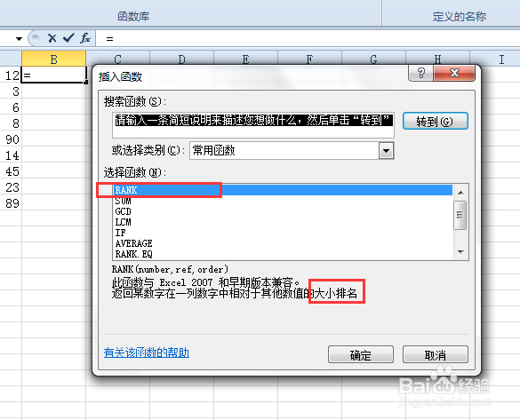This screenshot has height=420, width=520.
Task: Click the cell showing 6
Action: coord(11,107)
